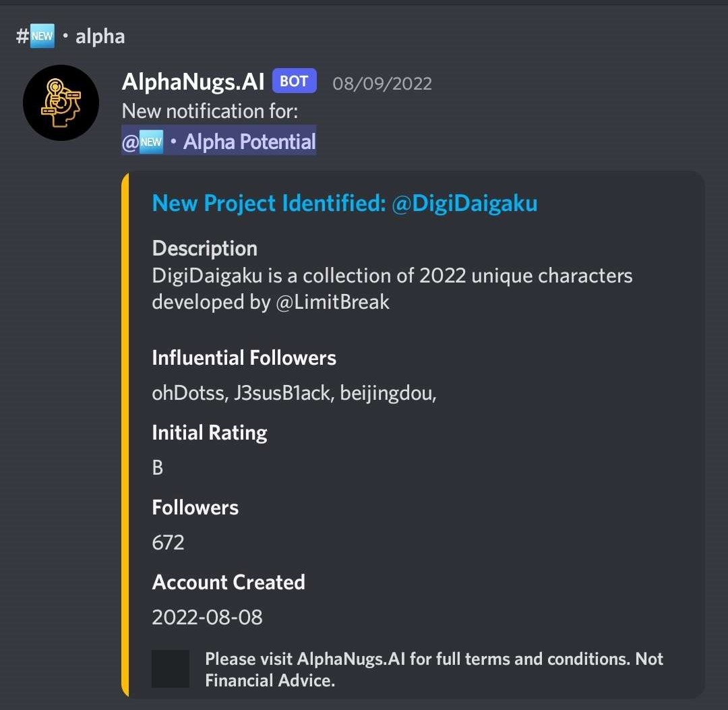Click the @LimitBreak mention in description
728x710 pixels.
(332, 301)
